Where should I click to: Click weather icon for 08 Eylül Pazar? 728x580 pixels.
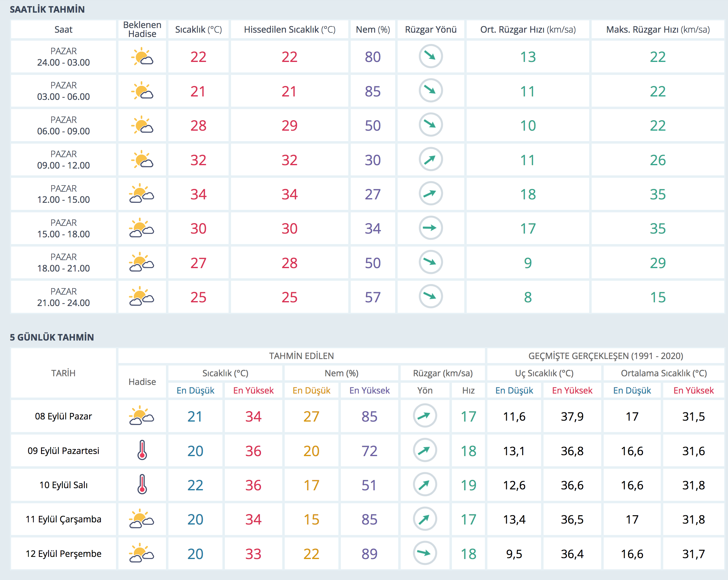point(142,416)
